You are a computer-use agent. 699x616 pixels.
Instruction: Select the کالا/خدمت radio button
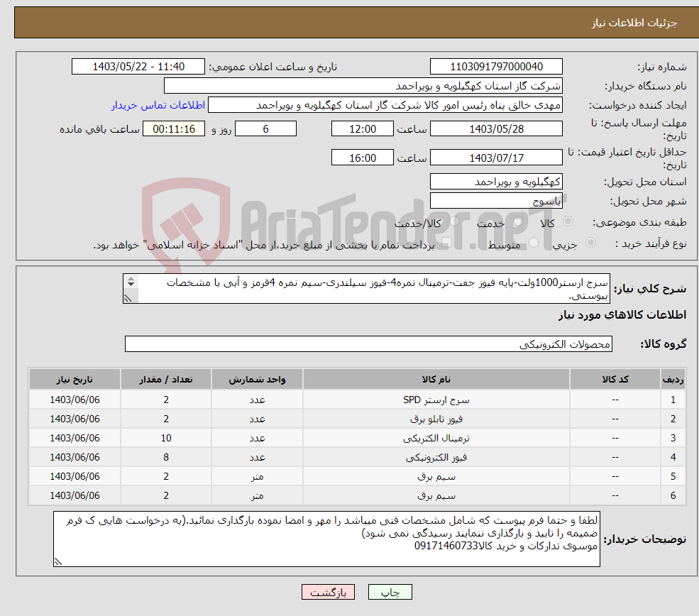click(454, 221)
